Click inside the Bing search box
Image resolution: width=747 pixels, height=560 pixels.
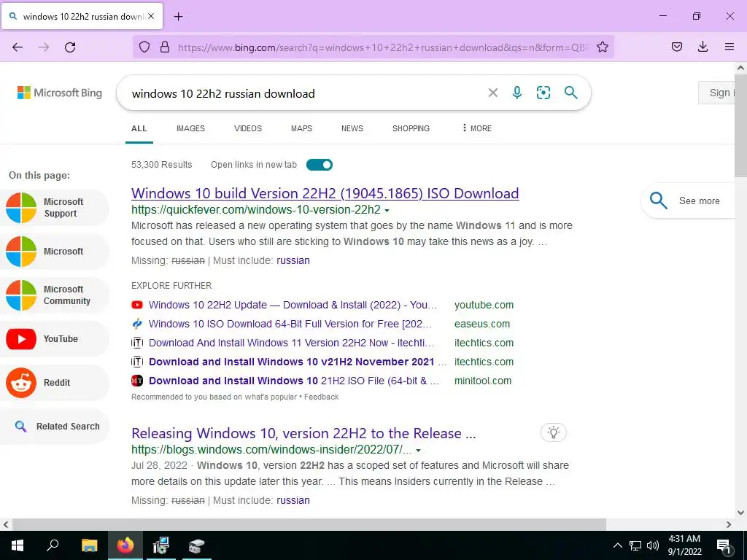tap(305, 93)
